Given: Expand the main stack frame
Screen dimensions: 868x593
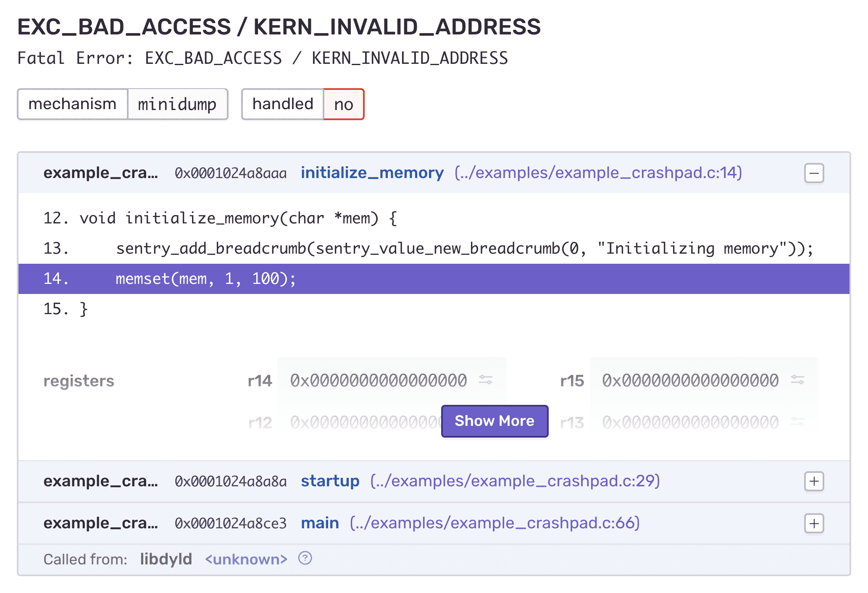Looking at the screenshot, I should [814, 523].
